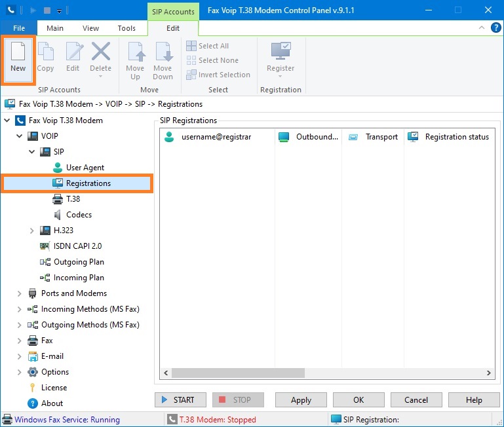Click the Ports and Modems icon
Screen dimensions: 504x427
tap(33, 293)
